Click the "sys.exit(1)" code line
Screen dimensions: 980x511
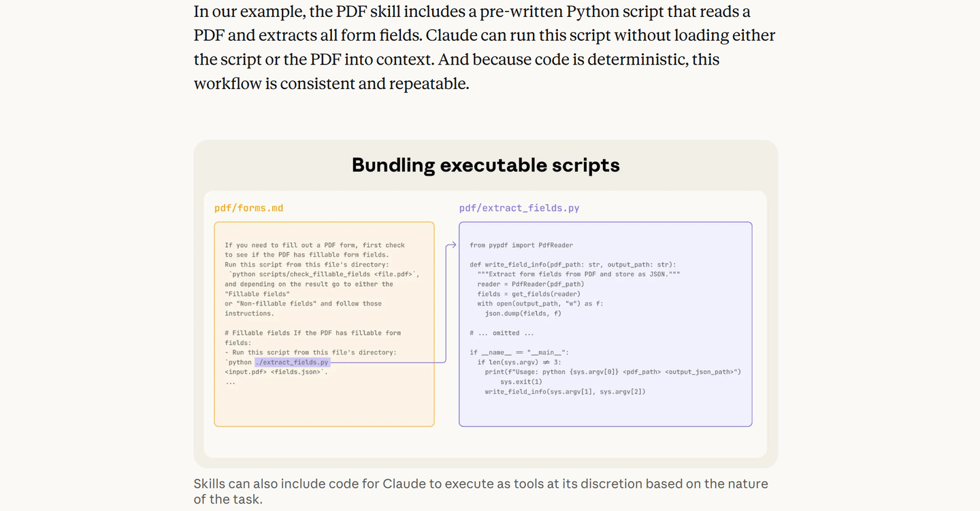click(x=521, y=382)
